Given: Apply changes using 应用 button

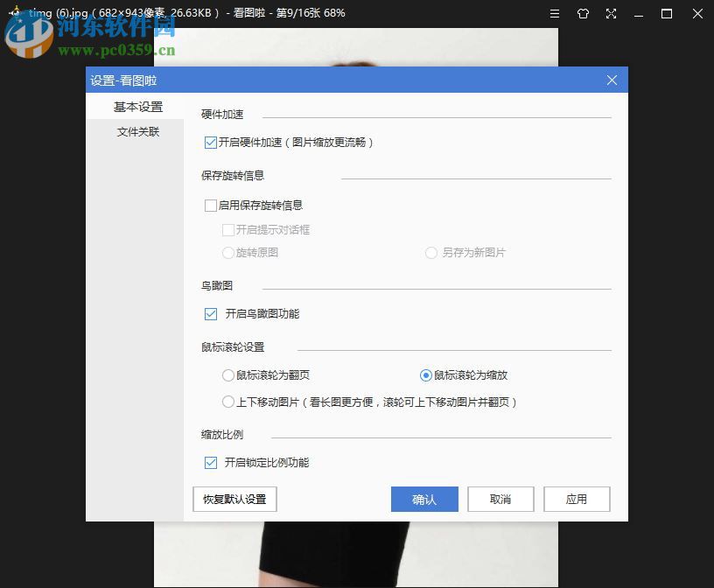Looking at the screenshot, I should [x=577, y=499].
